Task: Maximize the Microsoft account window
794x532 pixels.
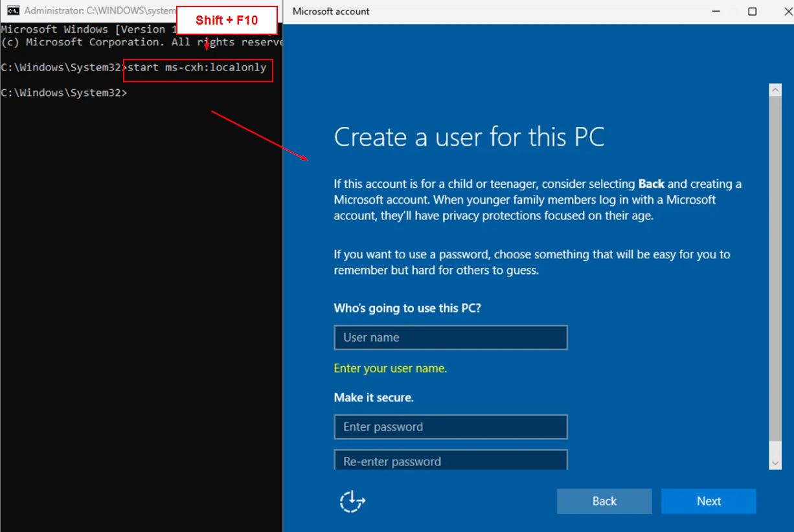Action: pyautogui.click(x=752, y=12)
